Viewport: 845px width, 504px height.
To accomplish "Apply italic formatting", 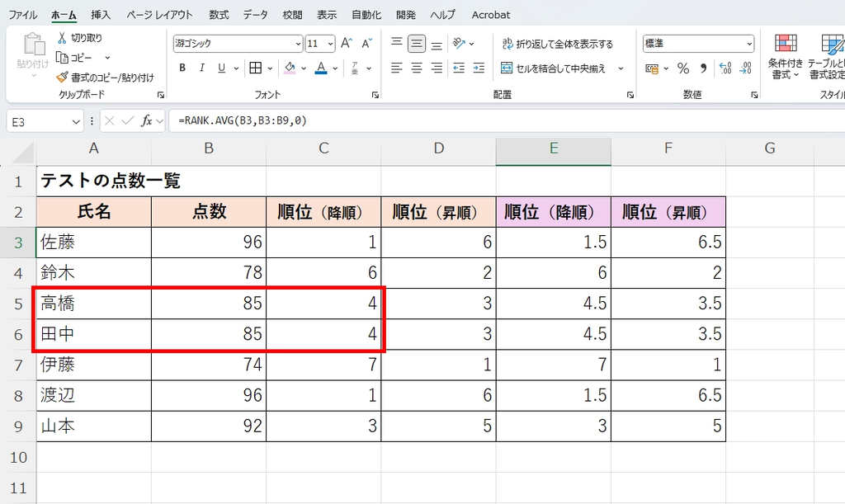I will point(202,66).
